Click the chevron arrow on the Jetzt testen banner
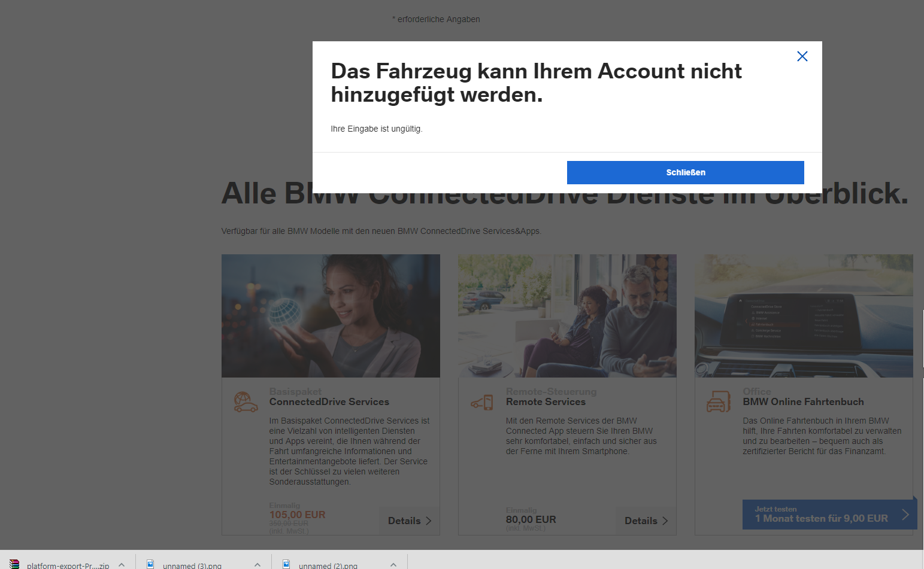This screenshot has width=924, height=569. tap(905, 515)
